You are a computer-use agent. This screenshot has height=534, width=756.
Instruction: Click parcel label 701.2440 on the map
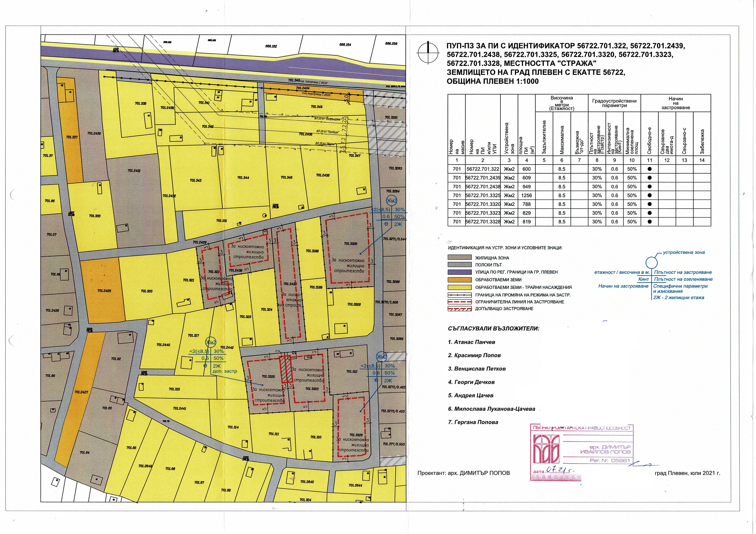pos(163,345)
